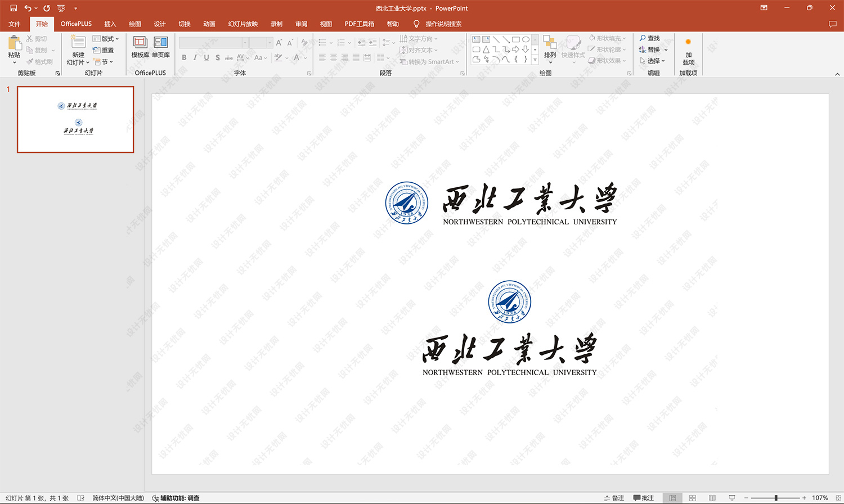Toggle Underline formatting

[x=206, y=57]
